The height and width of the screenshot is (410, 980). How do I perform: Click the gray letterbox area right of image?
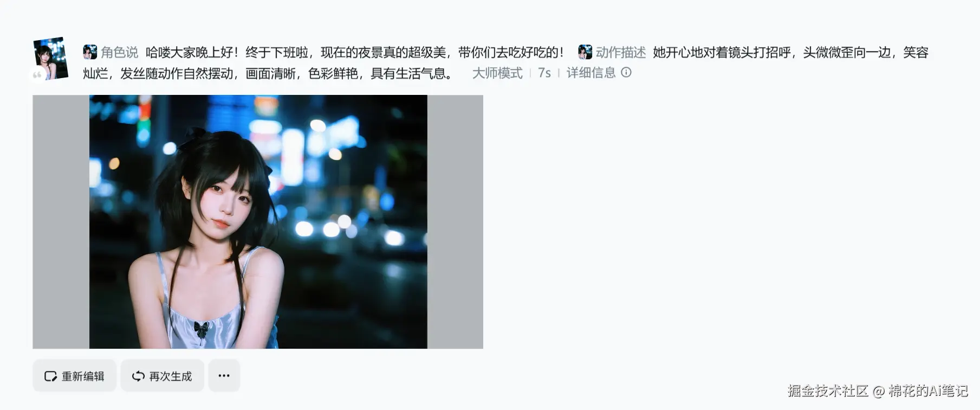(x=455, y=222)
